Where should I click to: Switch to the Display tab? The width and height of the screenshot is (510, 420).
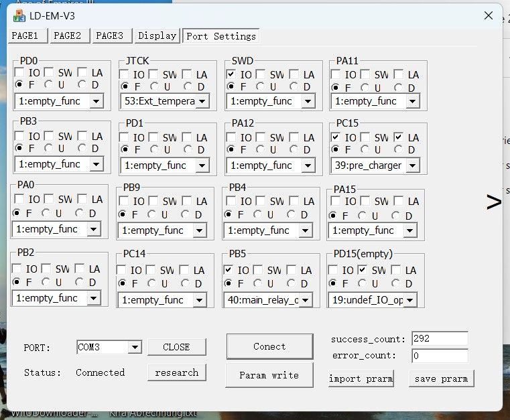coord(157,36)
